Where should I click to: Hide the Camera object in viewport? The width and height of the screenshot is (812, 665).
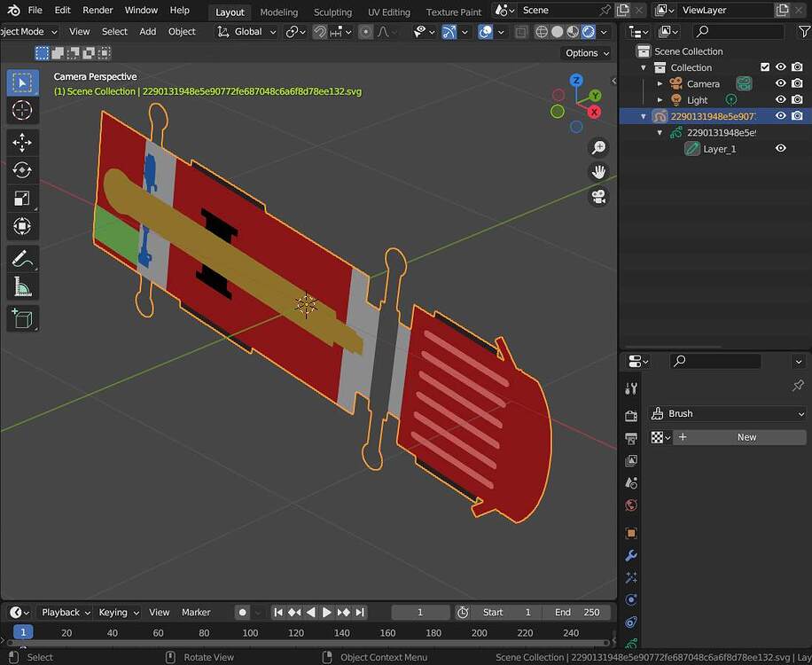coord(780,83)
